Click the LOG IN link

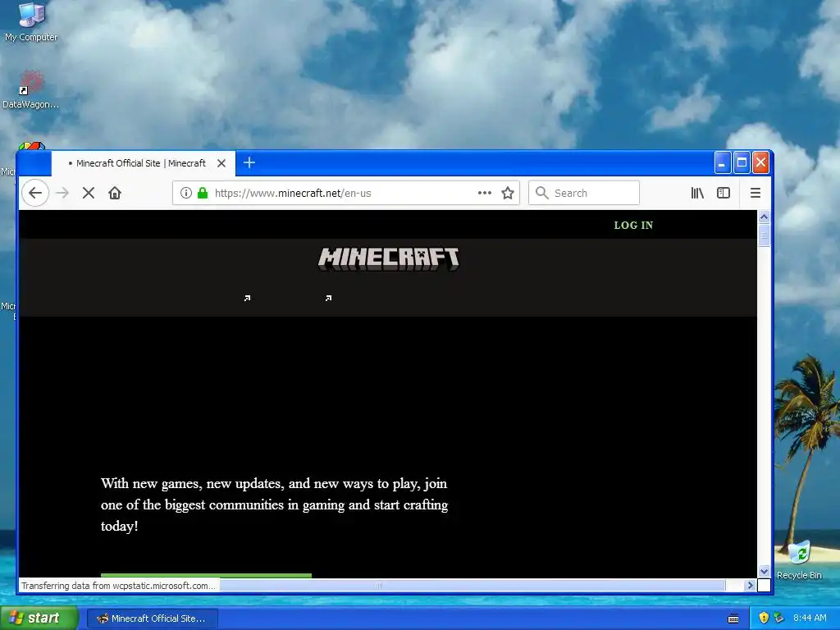633,226
